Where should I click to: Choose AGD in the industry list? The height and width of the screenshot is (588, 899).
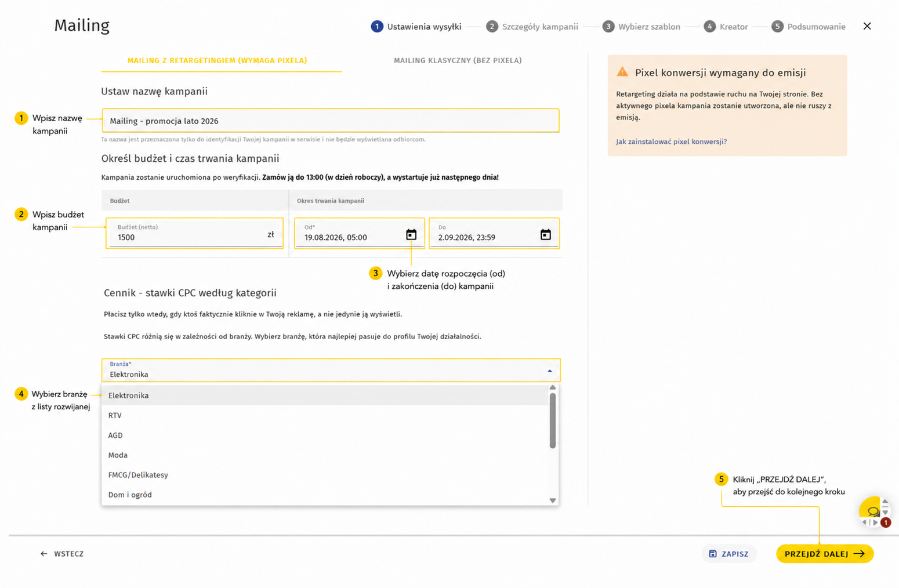[x=325, y=435]
